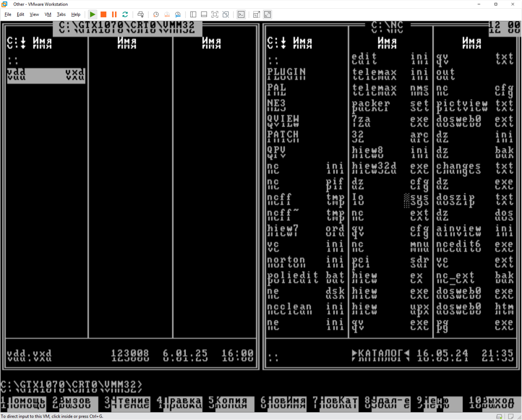Select the nc_ext.bak file
The width and height of the screenshot is (522, 420).
point(475,278)
